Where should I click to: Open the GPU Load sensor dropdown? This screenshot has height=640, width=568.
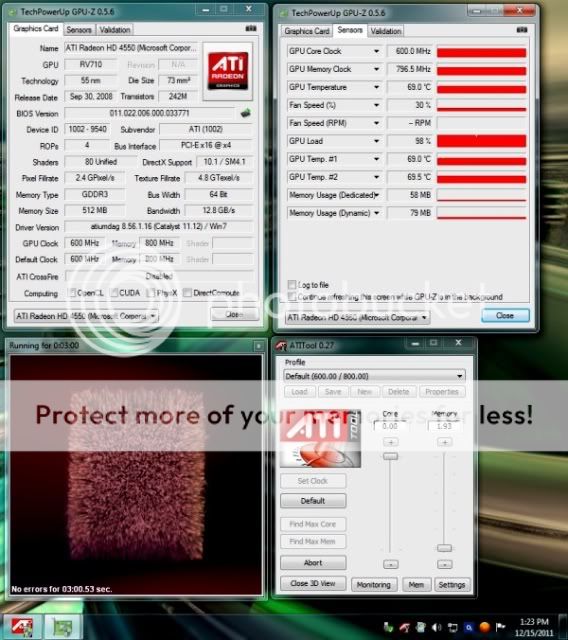pyautogui.click(x=376, y=141)
